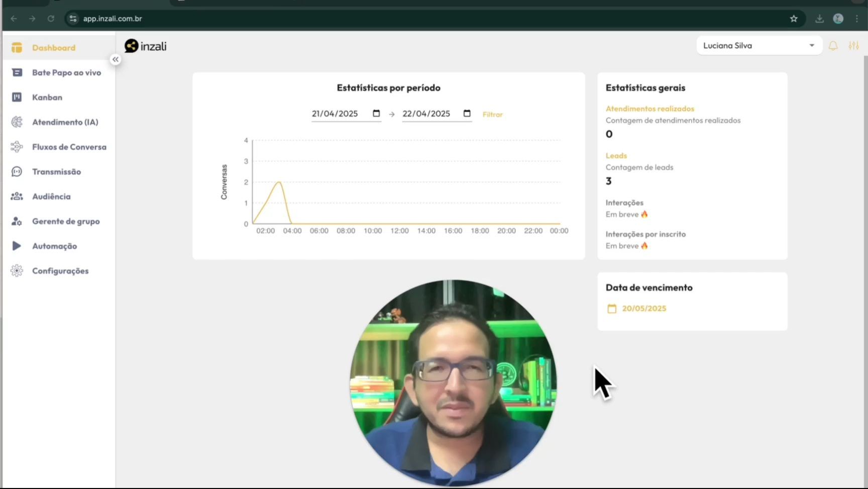
Task: Open browser downloads icon
Action: coord(819,19)
